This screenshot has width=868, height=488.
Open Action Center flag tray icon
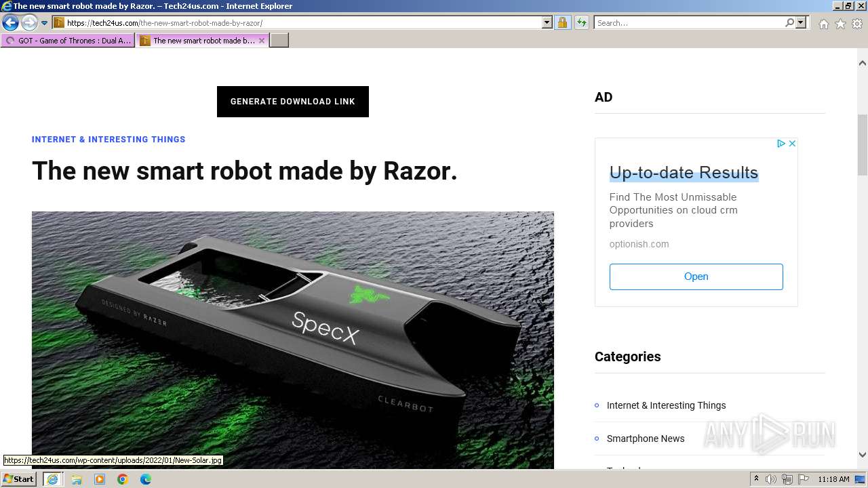pos(804,479)
